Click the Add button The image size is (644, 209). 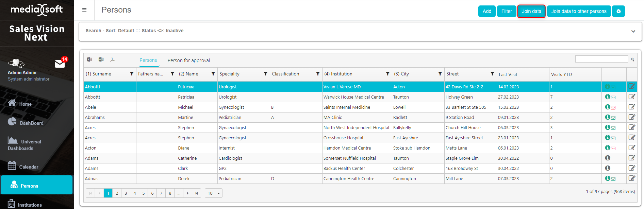(x=487, y=11)
